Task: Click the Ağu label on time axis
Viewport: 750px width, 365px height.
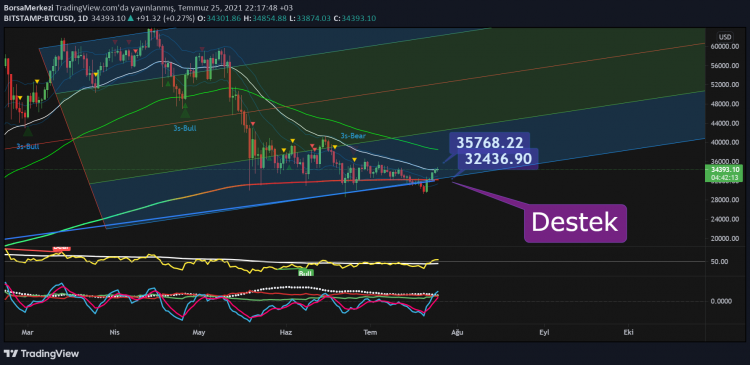Action: pos(457,331)
